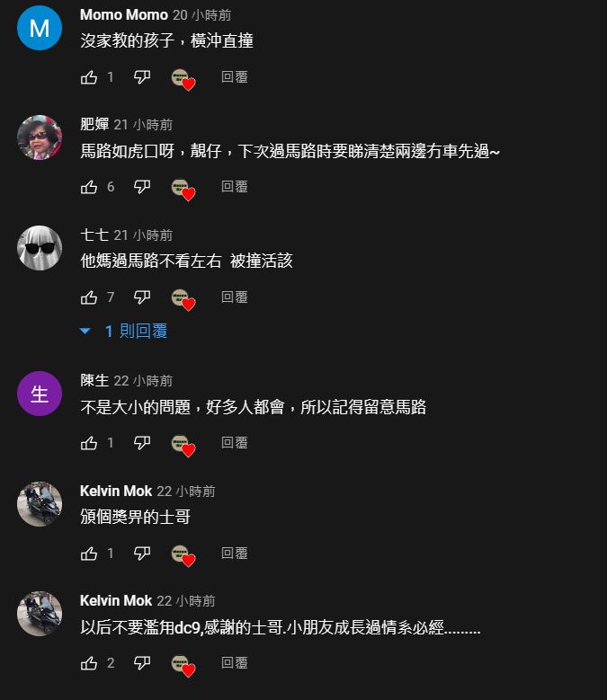Open the Momo Momo channel name link
The height and width of the screenshot is (700, 607).
coord(124,14)
